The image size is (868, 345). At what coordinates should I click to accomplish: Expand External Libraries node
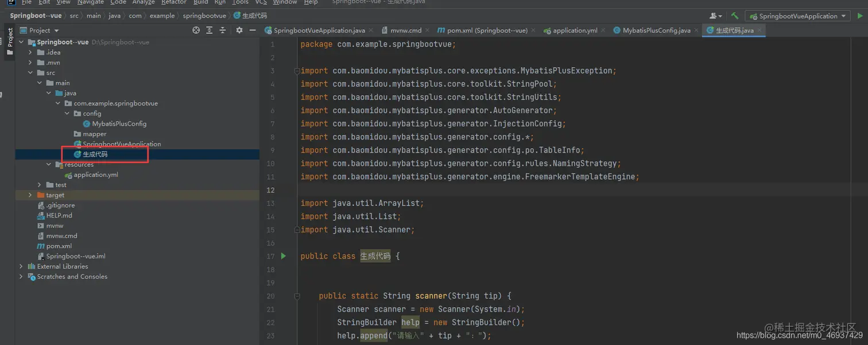22,266
